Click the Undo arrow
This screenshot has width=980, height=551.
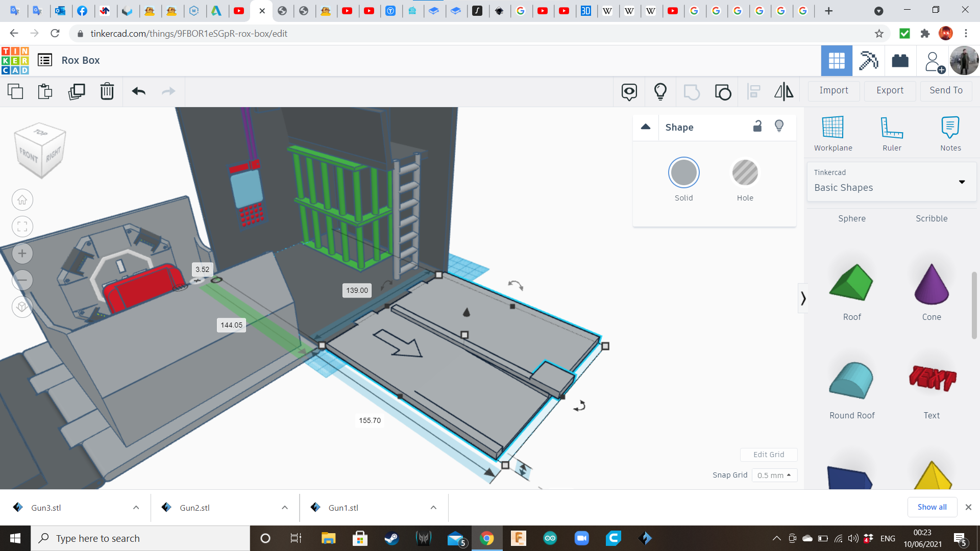[x=139, y=92]
